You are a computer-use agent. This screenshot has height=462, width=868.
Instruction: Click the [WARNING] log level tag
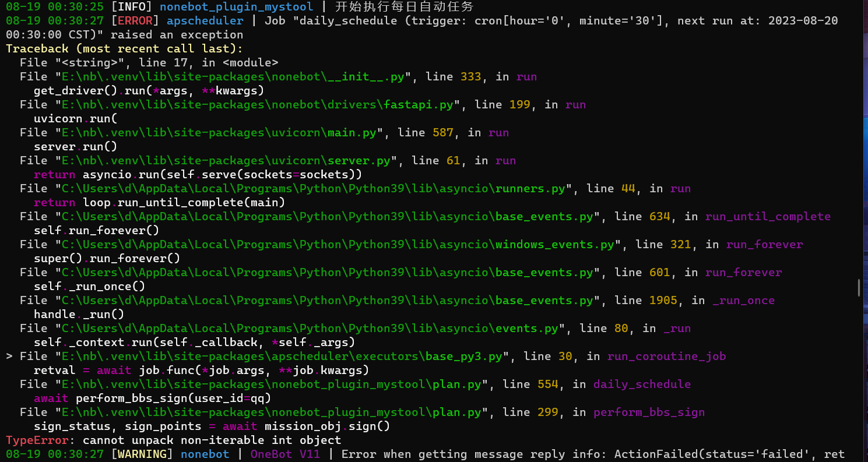pos(142,454)
